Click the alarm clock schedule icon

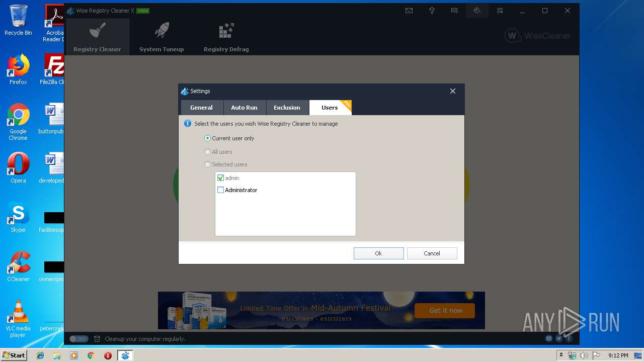pyautogui.click(x=97, y=339)
